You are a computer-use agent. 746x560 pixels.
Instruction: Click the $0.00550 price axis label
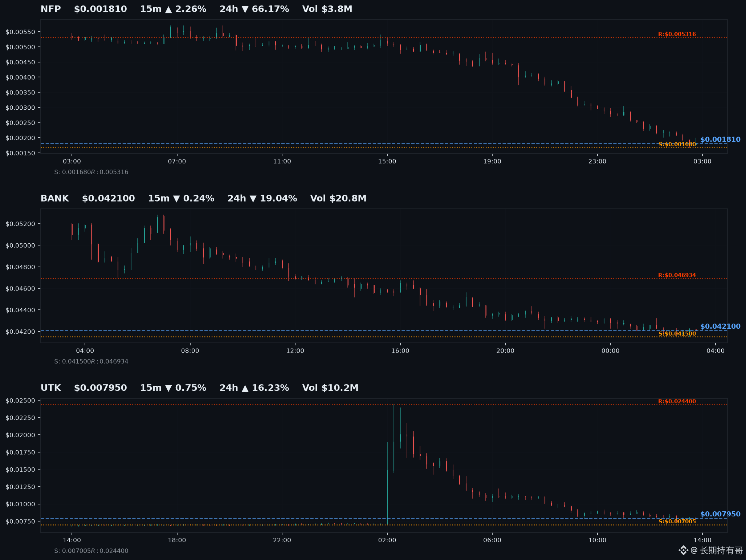[20, 32]
